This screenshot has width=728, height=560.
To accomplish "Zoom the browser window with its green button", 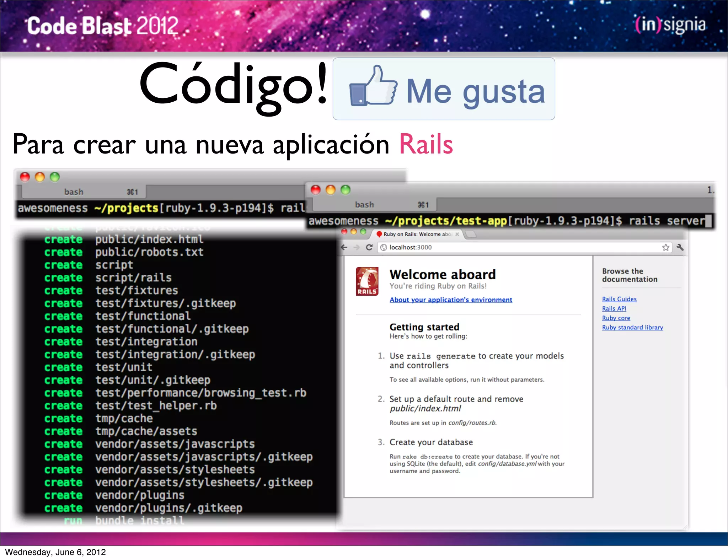I will point(363,232).
